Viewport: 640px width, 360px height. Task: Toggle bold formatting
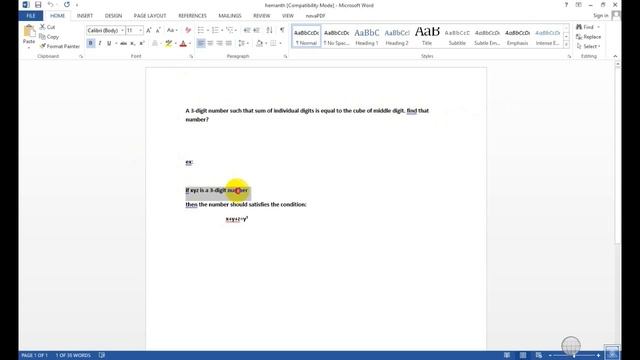[91, 43]
